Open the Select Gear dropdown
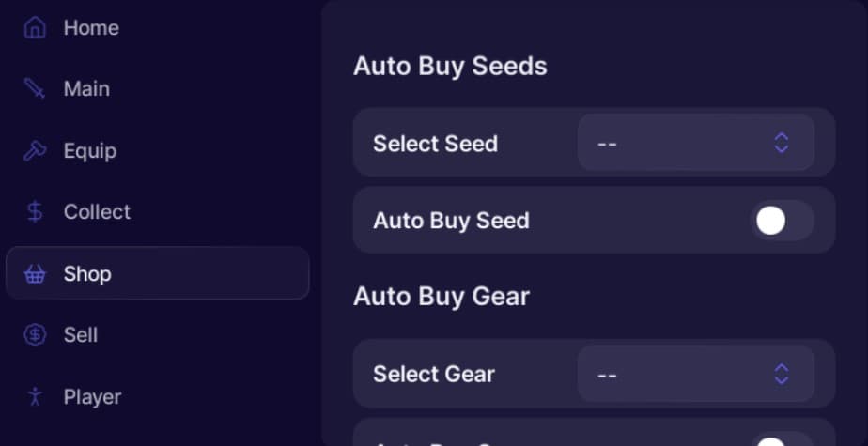 coord(695,374)
